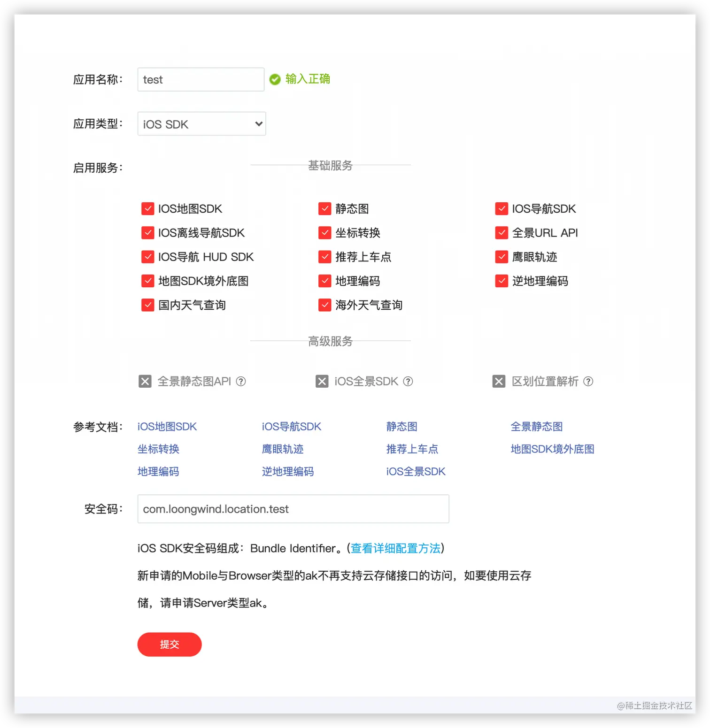Click the help icon beside iOS全景SDK

[409, 382]
